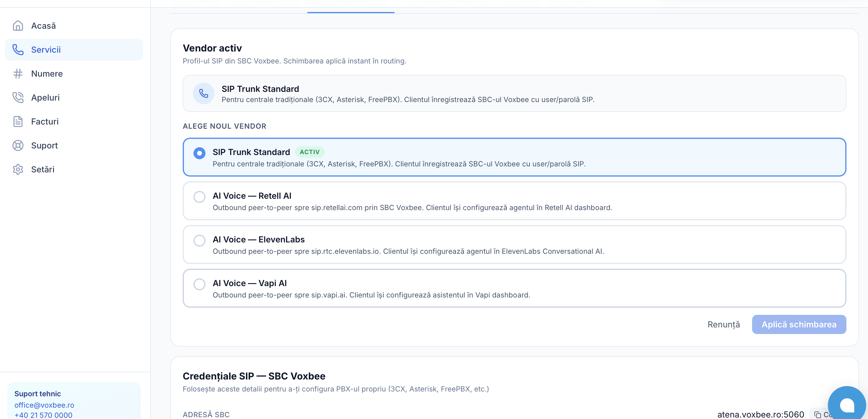Image resolution: width=868 pixels, height=419 pixels.
Task: Click the Vendor activ heading
Action: point(212,48)
